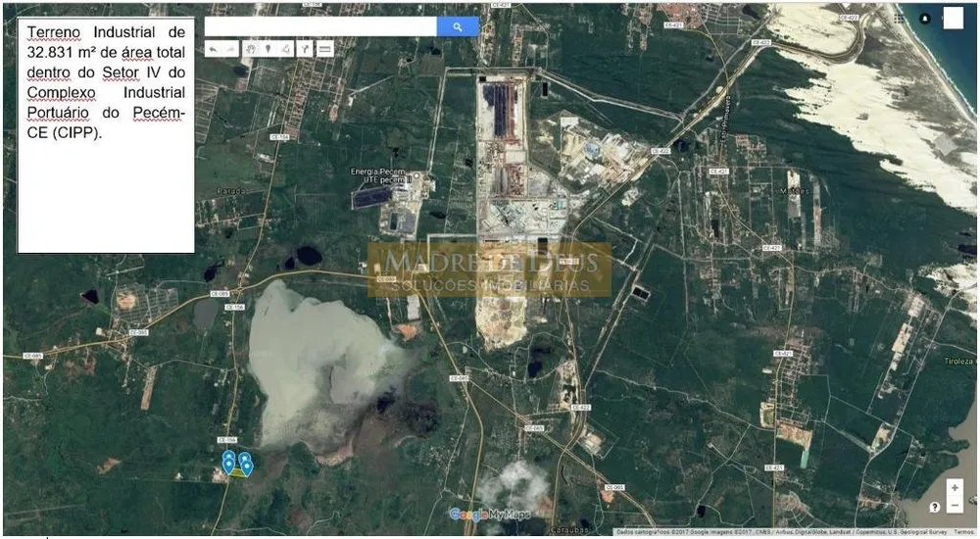Select the add marker pin tool
This screenshot has width=980, height=539.
tap(269, 49)
